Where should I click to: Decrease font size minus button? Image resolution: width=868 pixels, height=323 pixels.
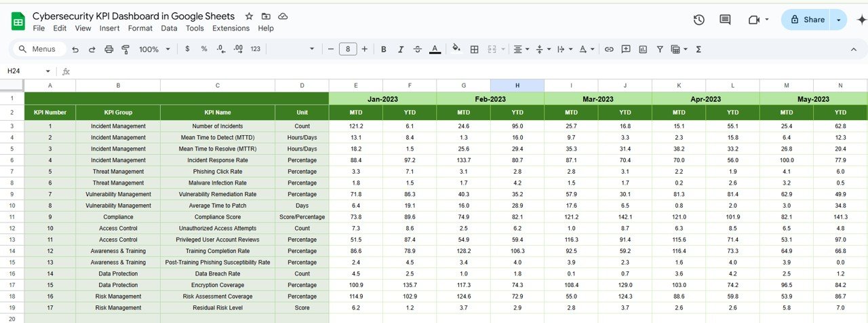point(331,49)
